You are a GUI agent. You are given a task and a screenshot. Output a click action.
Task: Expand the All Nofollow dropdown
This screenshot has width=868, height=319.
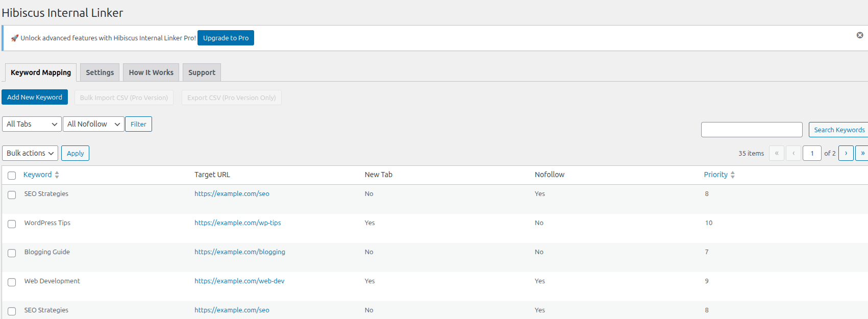pos(93,124)
